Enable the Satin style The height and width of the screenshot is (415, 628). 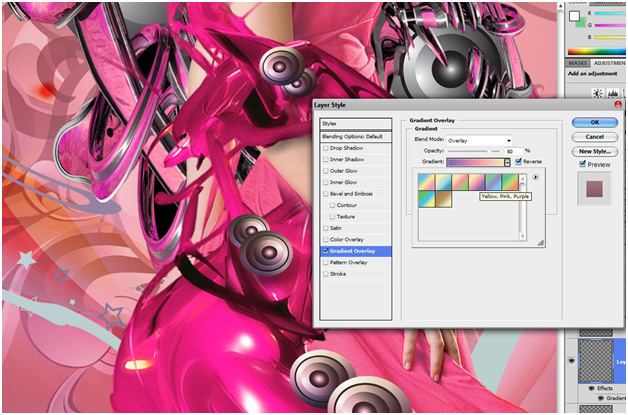[326, 228]
